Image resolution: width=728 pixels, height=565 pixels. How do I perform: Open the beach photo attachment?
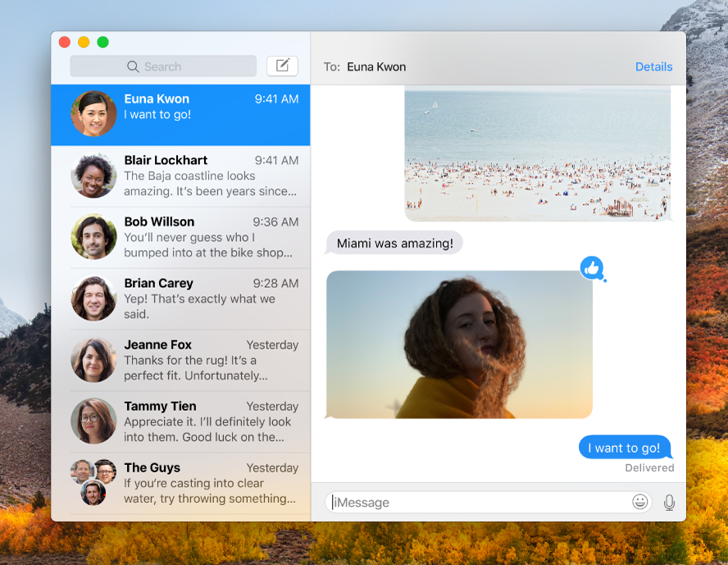tap(537, 154)
